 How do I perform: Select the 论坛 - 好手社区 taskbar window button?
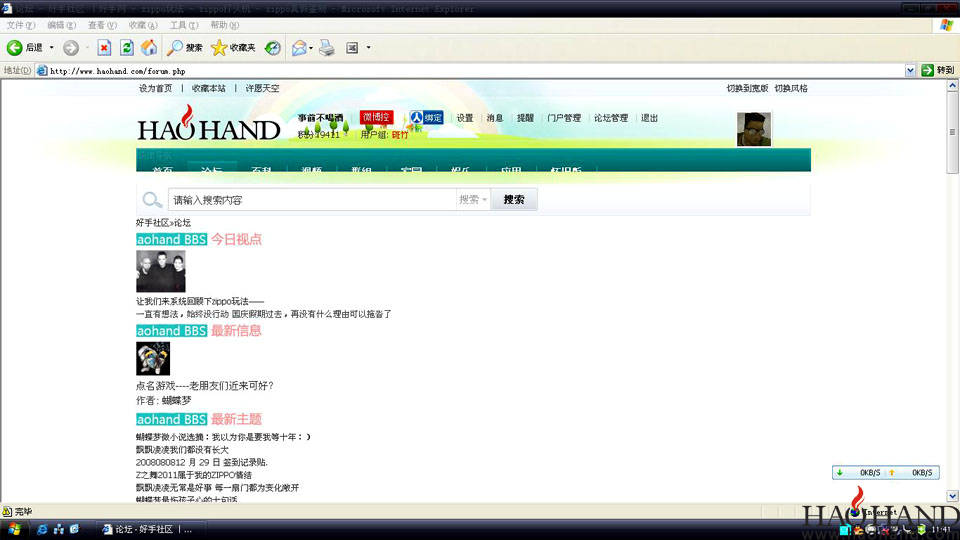coord(151,529)
